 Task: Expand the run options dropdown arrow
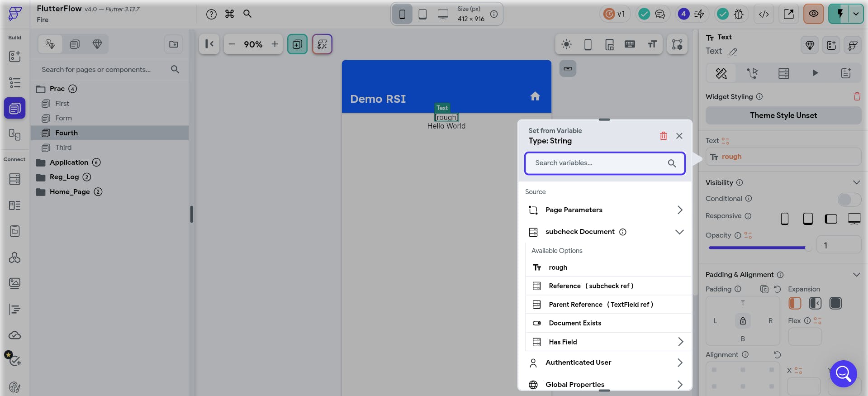point(856,14)
